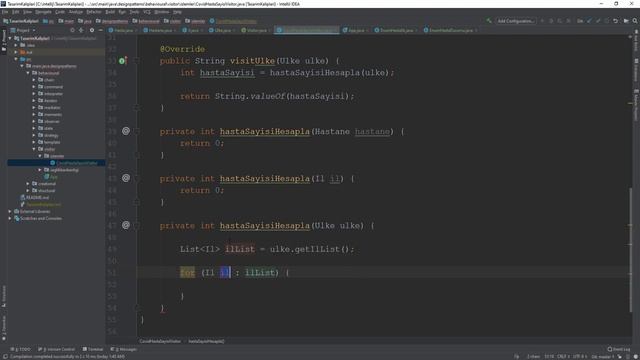Open the File menu
The image size is (640, 360).
[x=5, y=12]
